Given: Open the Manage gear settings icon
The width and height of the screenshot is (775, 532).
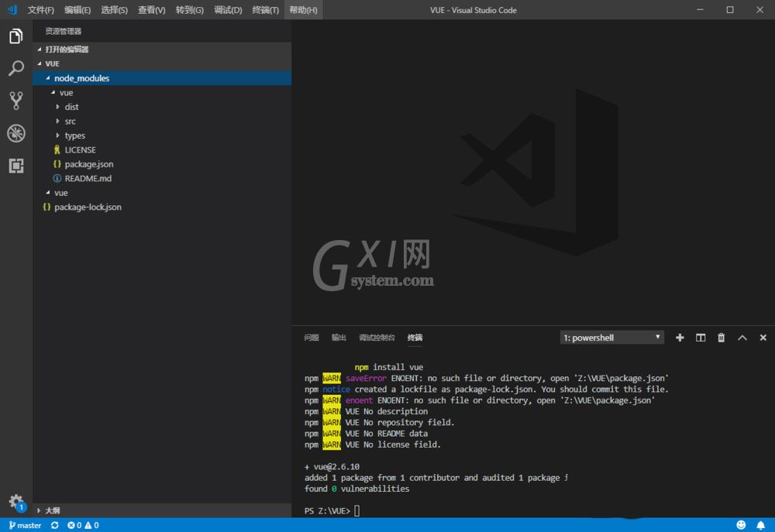Looking at the screenshot, I should (17, 503).
